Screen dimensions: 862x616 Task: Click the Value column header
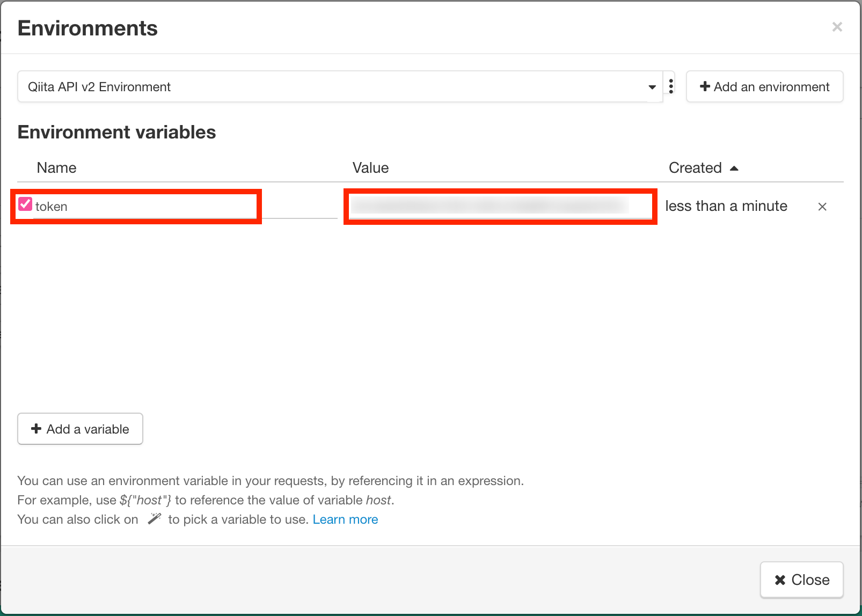370,168
